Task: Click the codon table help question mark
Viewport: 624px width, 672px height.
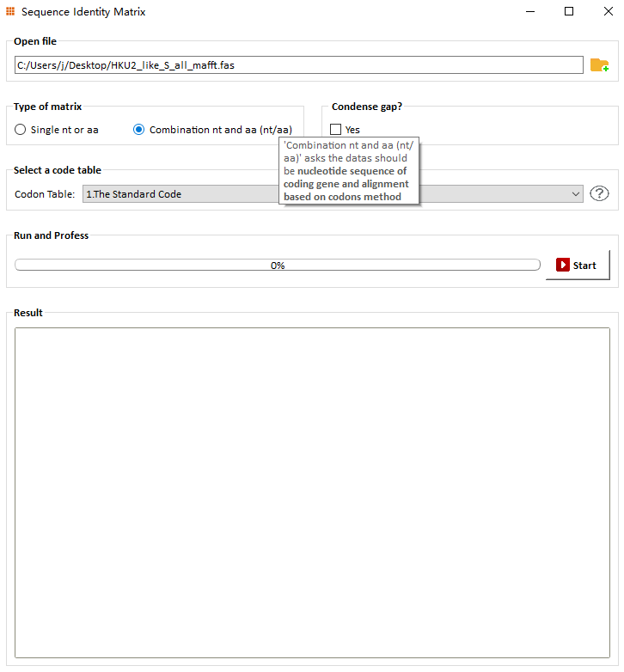Action: 599,193
